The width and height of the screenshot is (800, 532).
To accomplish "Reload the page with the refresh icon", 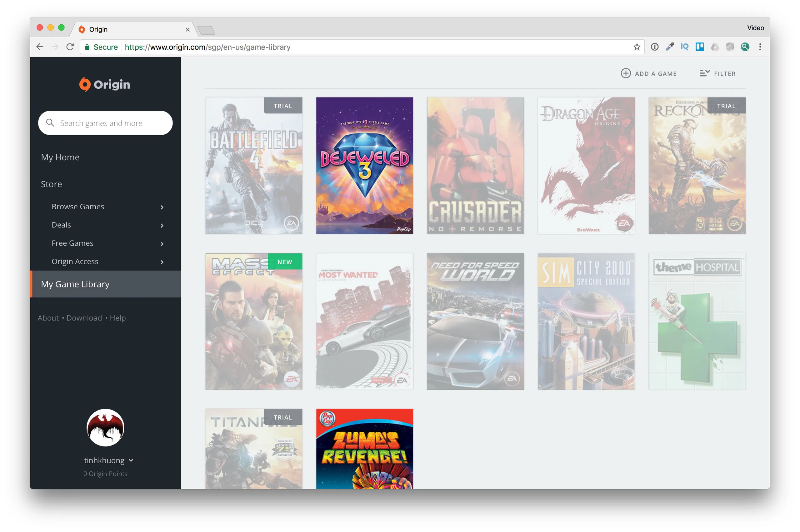I will pyautogui.click(x=70, y=47).
